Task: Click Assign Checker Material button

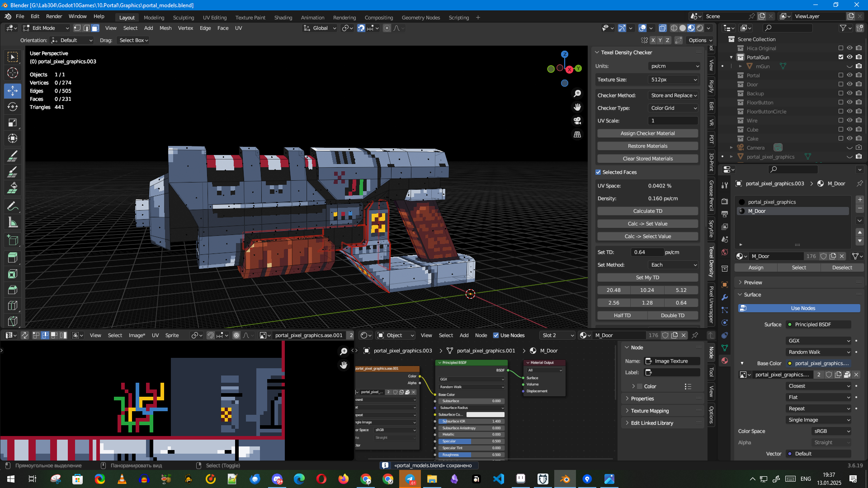Action: [x=647, y=133]
